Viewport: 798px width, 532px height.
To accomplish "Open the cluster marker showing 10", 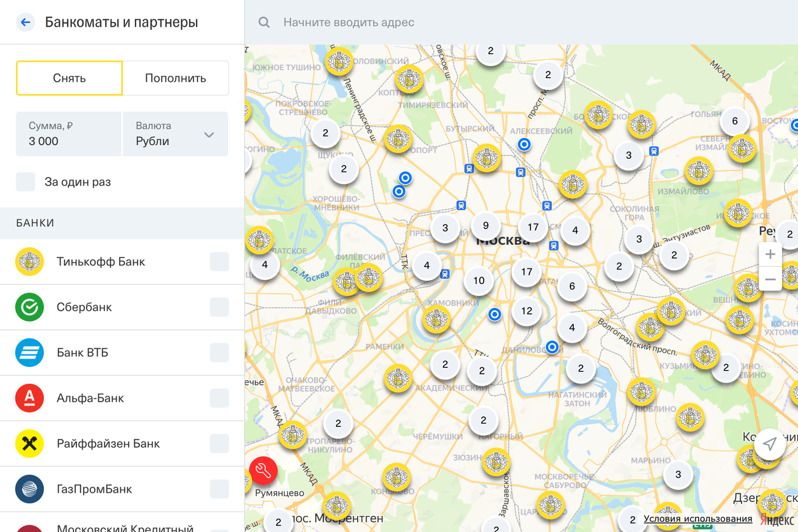I will [479, 281].
